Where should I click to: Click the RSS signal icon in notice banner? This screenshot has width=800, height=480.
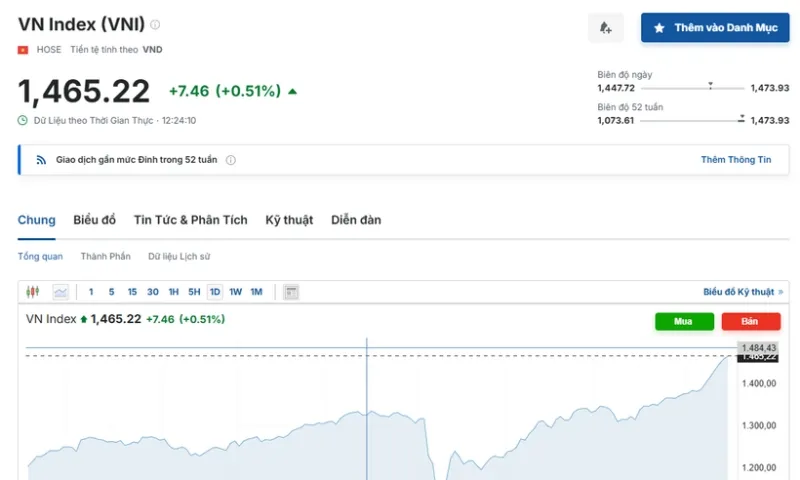click(41, 160)
